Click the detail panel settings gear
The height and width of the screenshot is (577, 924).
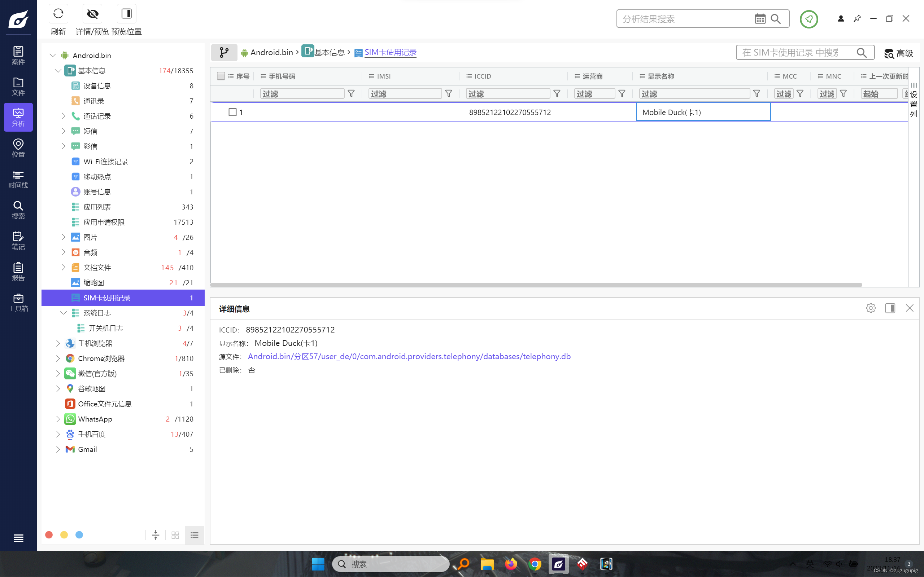[870, 308]
